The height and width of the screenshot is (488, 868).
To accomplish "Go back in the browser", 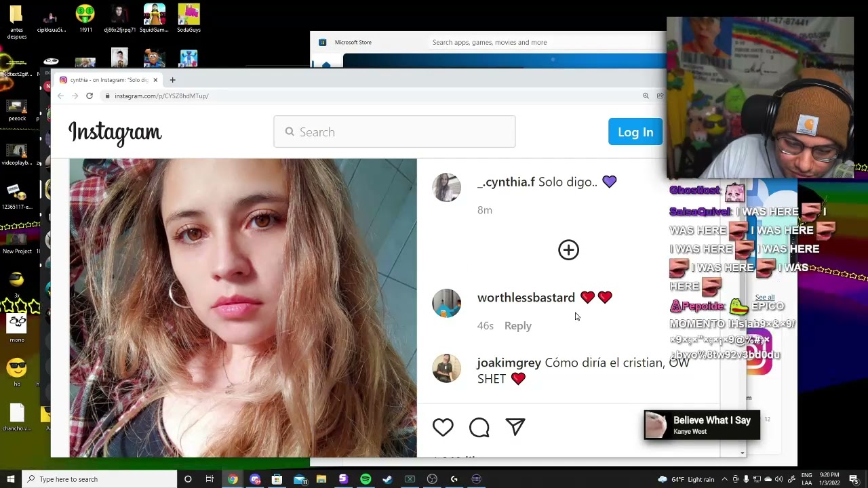I will pos(60,96).
